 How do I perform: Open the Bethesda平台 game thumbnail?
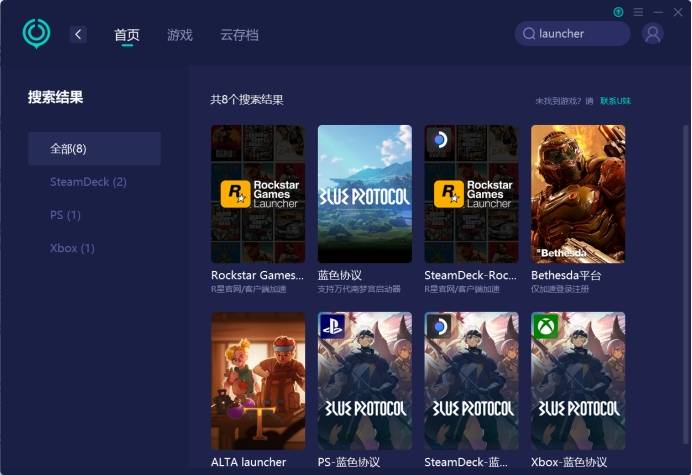pos(577,194)
